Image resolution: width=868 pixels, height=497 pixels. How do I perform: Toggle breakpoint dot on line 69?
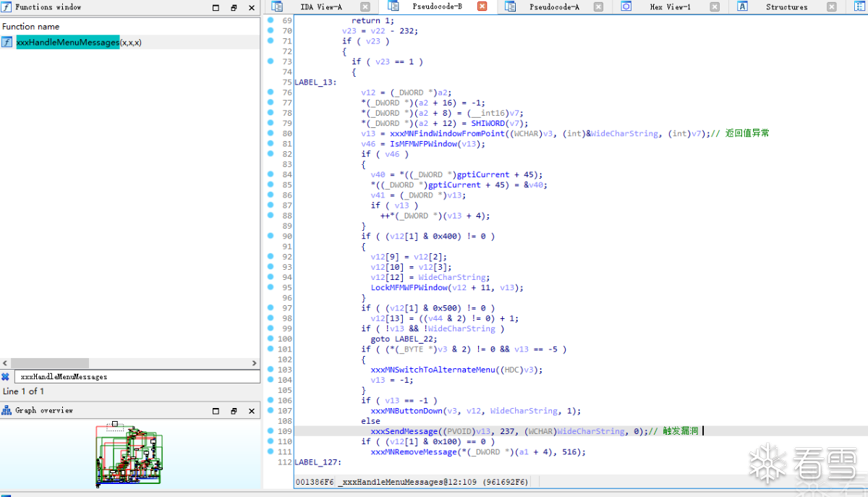(x=270, y=20)
